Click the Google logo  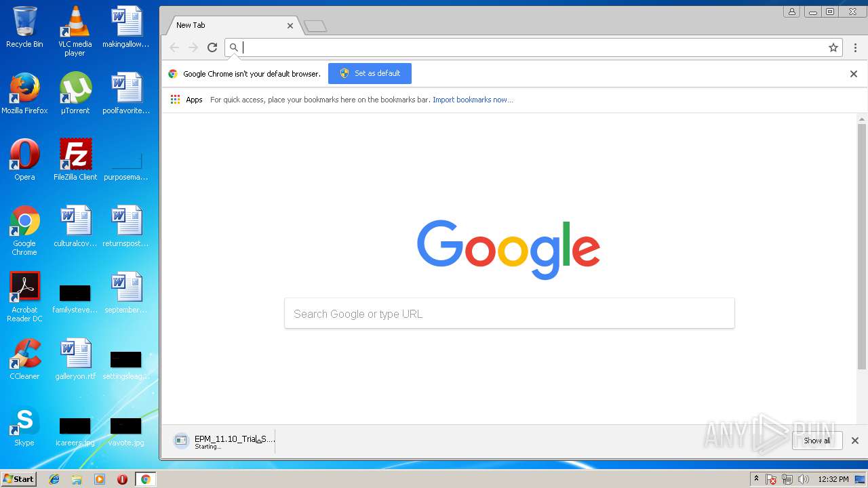509,249
